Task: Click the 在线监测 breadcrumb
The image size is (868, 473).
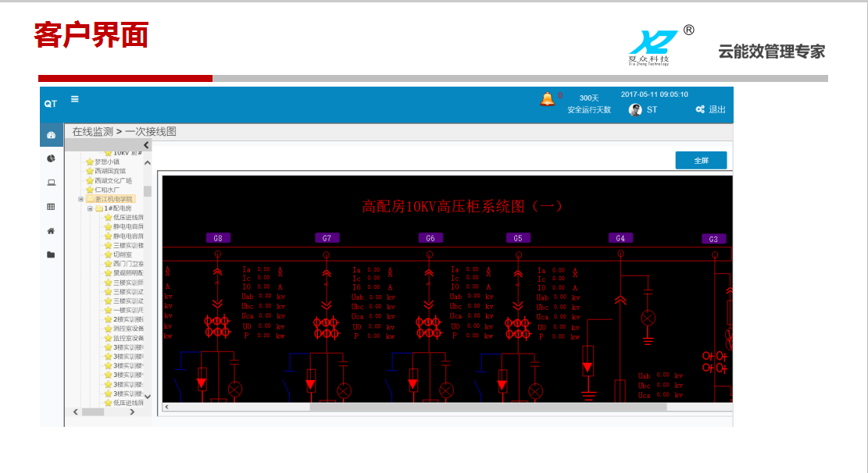Action: tap(92, 132)
